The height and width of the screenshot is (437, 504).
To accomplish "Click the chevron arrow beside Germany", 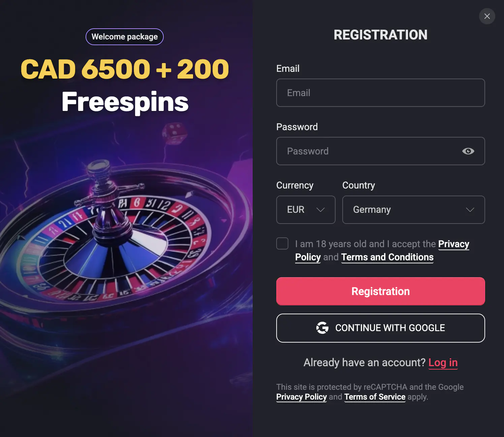I will [x=470, y=210].
